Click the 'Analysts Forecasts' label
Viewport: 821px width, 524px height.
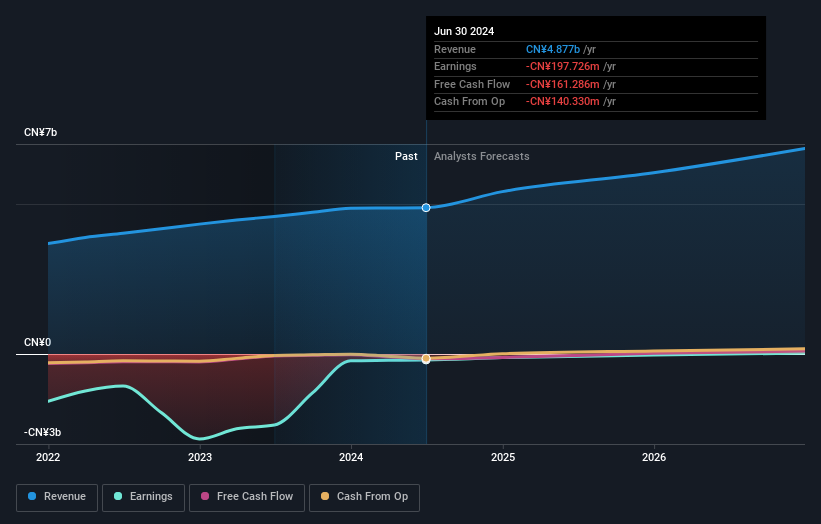482,156
